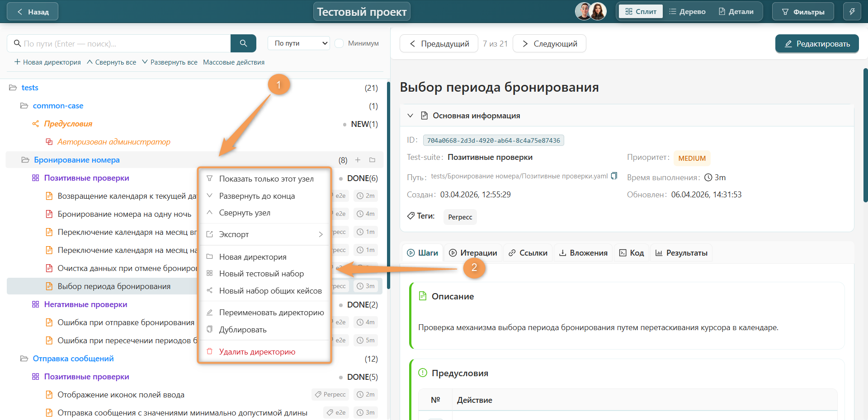Click the e2e tag on Отправка сообщения row
The image size is (868, 420).
[x=336, y=412]
